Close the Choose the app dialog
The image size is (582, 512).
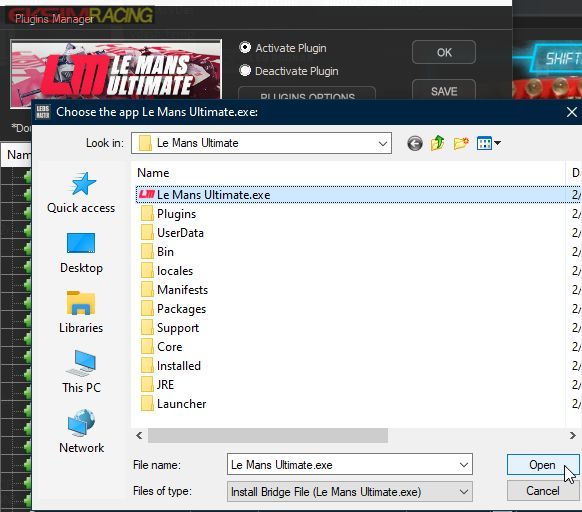[572, 112]
